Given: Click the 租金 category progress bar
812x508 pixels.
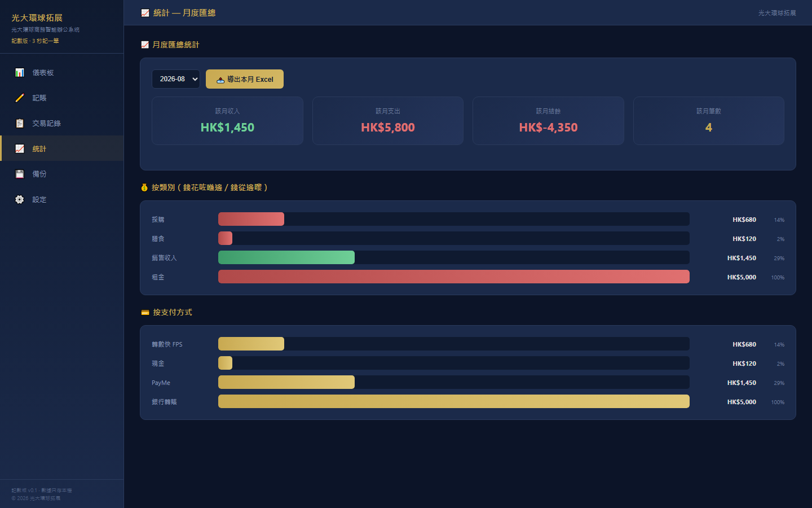Looking at the screenshot, I should [x=454, y=277].
